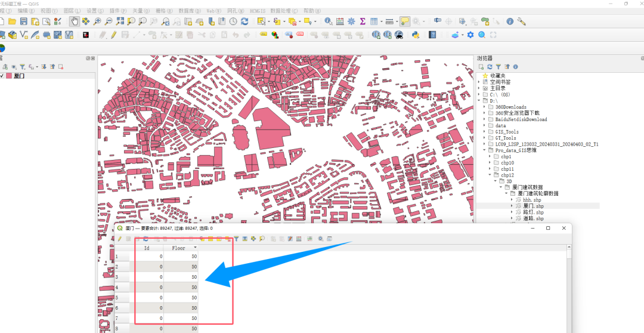Click the blue magnifier plugin icon

point(482,35)
